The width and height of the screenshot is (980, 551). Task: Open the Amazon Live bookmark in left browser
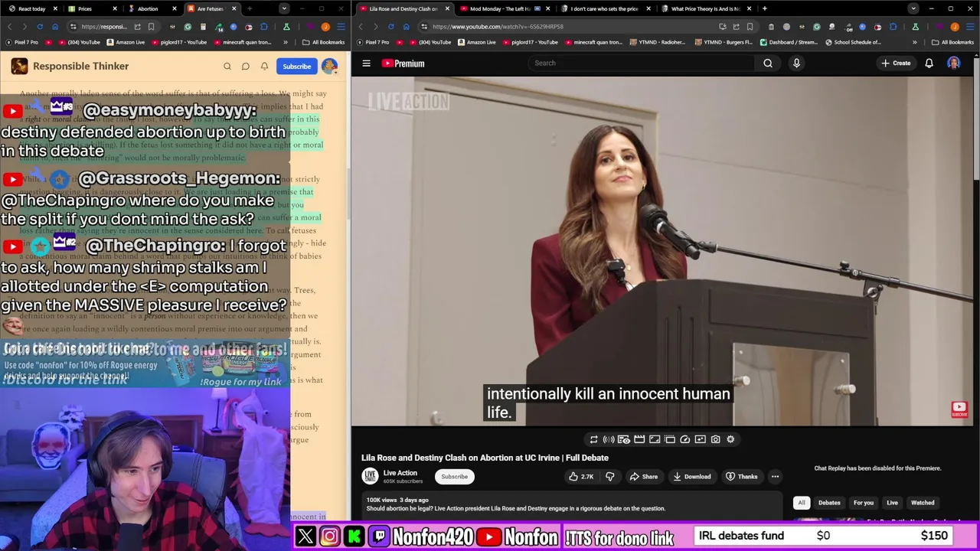[125, 42]
